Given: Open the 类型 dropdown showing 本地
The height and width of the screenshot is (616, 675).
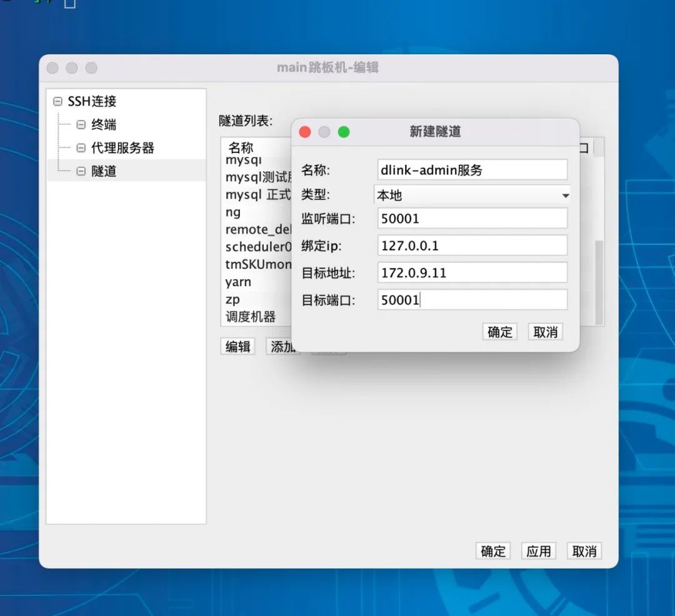Looking at the screenshot, I should tap(472, 196).
